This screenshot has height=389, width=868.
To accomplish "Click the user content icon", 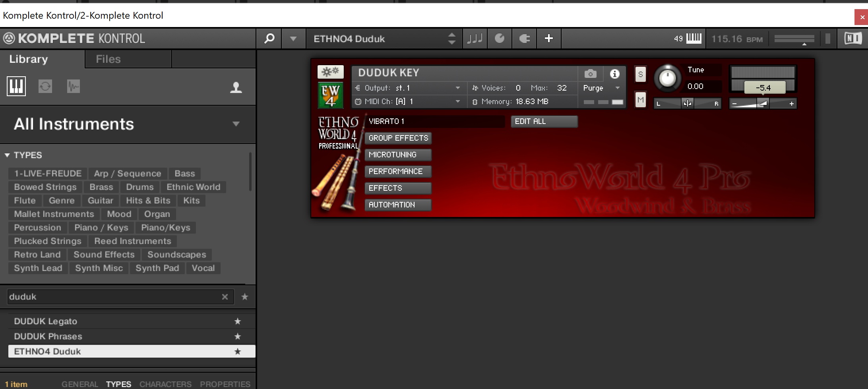I will click(x=236, y=87).
